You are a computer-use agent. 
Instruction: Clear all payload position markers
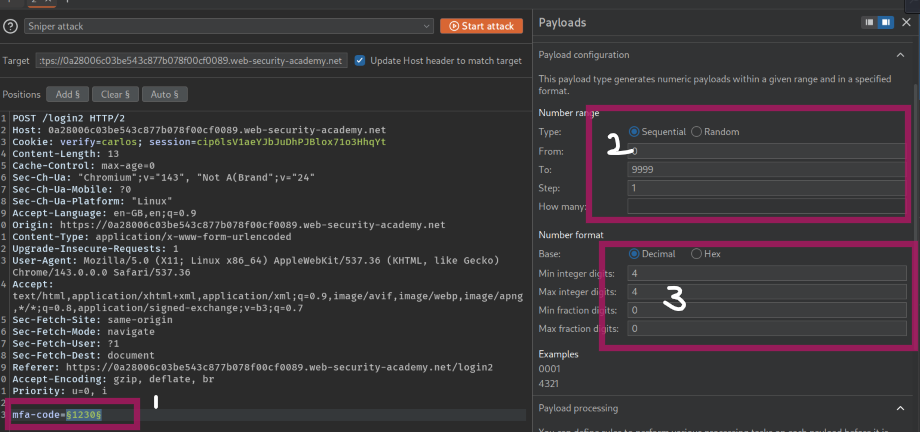click(x=115, y=94)
